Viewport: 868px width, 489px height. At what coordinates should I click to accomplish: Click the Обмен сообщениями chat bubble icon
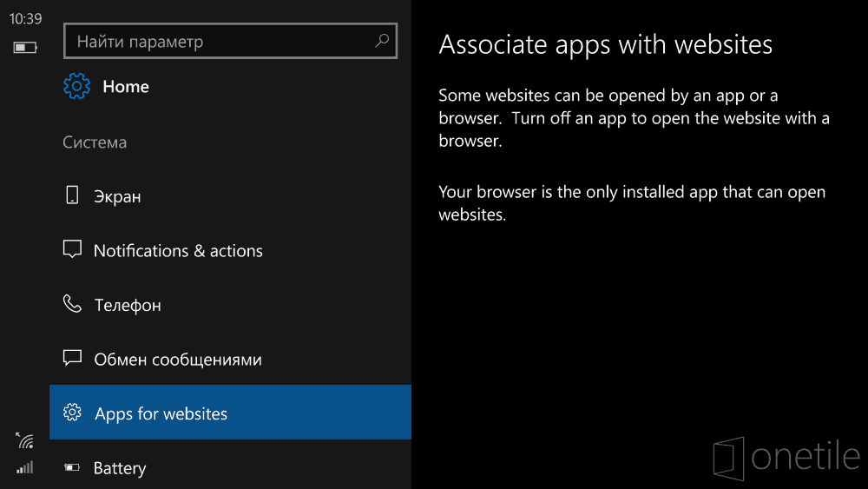pyautogui.click(x=73, y=358)
